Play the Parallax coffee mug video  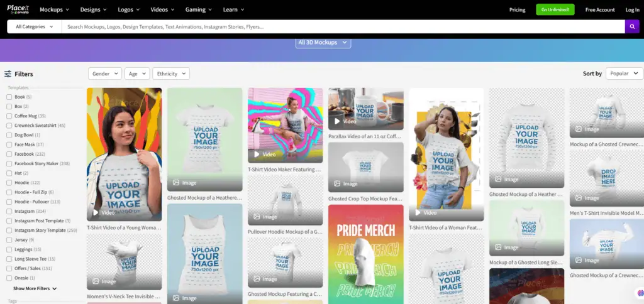tap(337, 121)
